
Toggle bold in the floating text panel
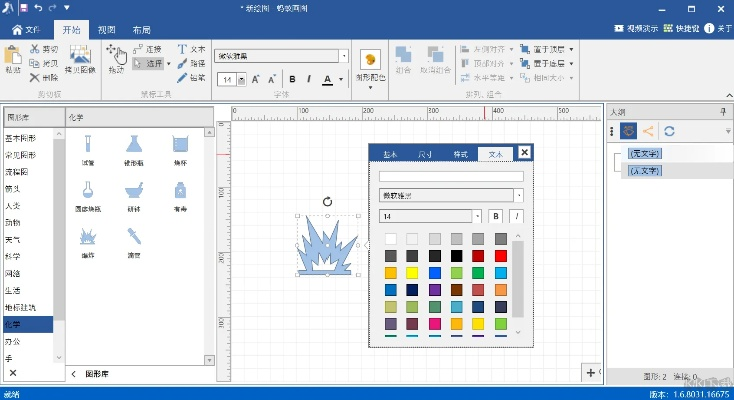click(495, 216)
